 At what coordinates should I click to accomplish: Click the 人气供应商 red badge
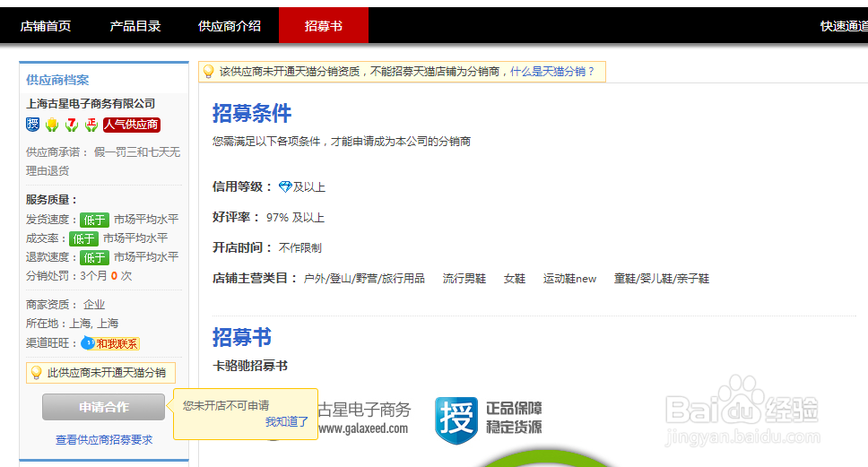pyautogui.click(x=131, y=125)
